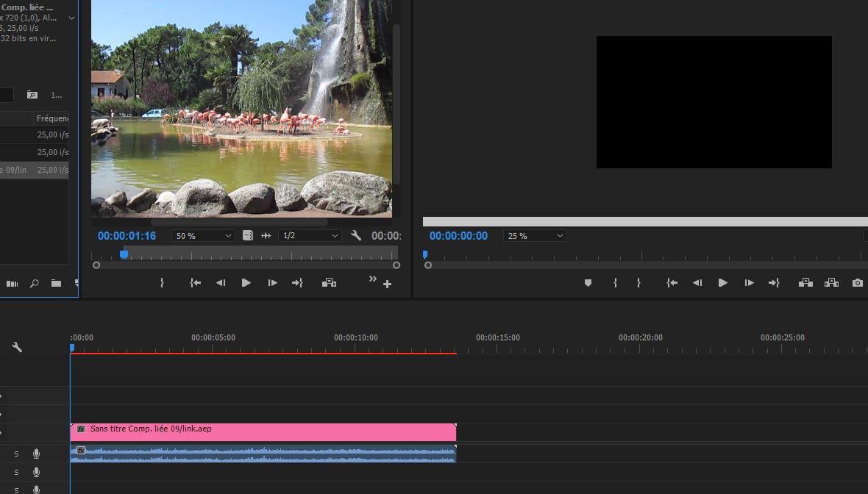
Task: Open the 25 % program zoom dropdown
Action: click(x=535, y=236)
